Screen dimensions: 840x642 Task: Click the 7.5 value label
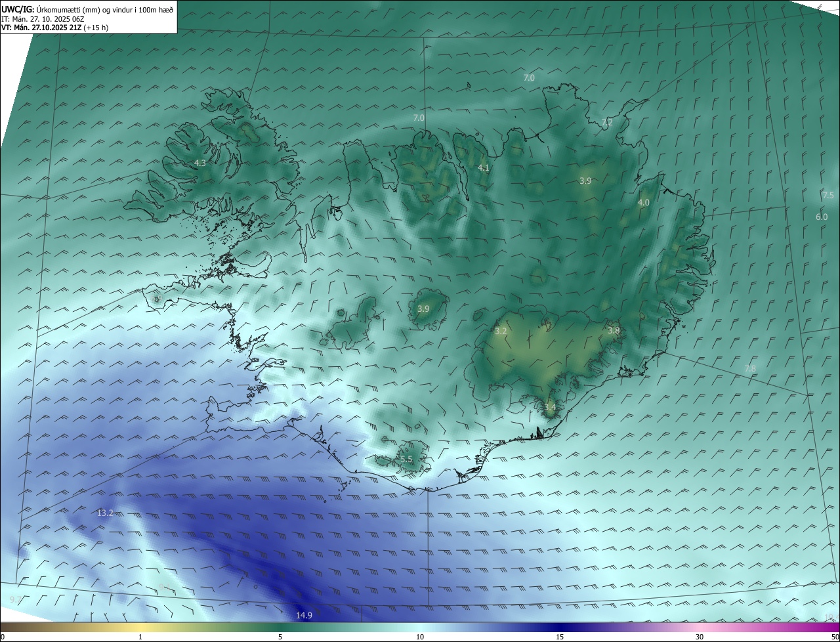[828, 196]
